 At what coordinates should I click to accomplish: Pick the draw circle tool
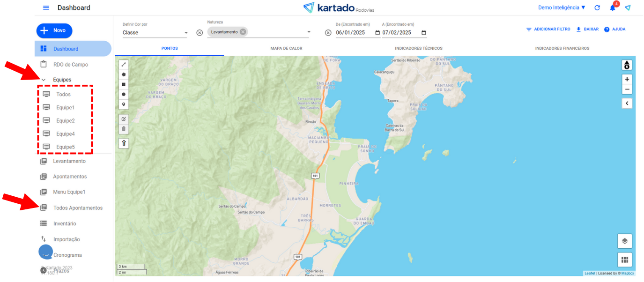124,94
